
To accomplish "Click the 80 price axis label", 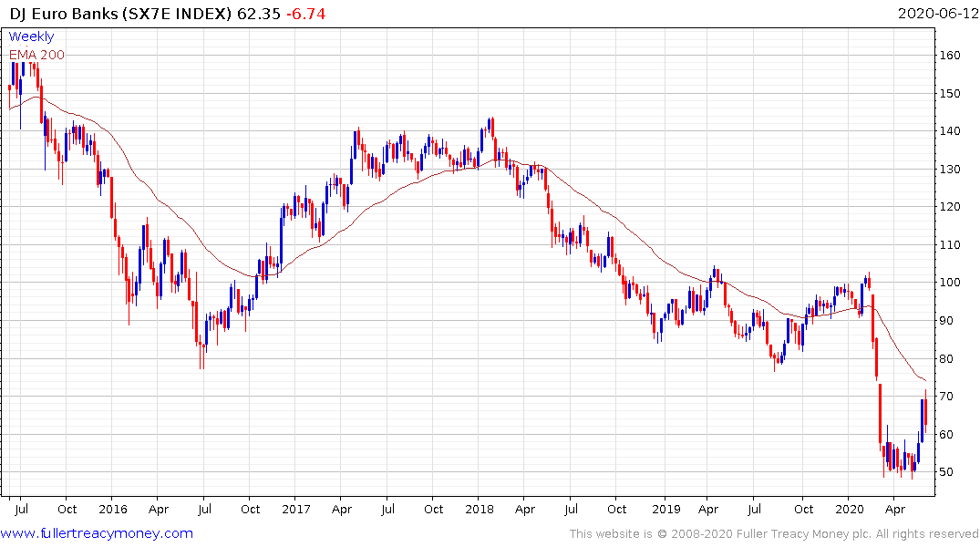I will (x=947, y=359).
